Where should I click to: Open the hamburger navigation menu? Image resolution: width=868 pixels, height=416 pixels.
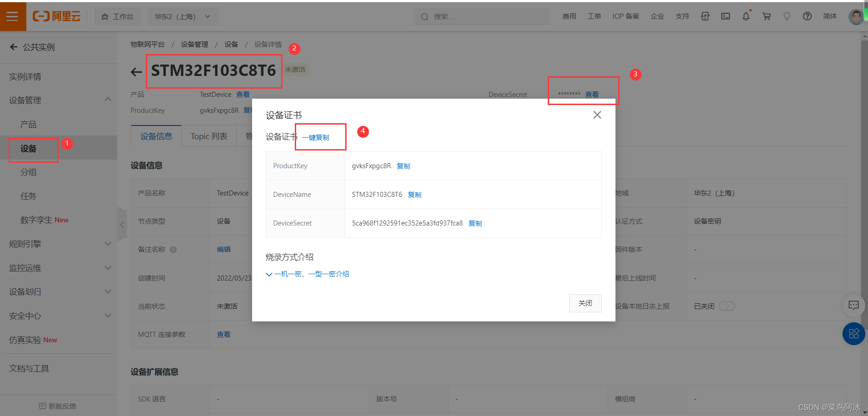(x=13, y=16)
